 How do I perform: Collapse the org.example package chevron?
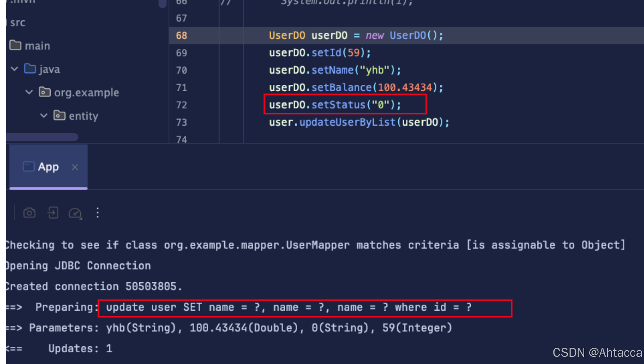tap(29, 92)
